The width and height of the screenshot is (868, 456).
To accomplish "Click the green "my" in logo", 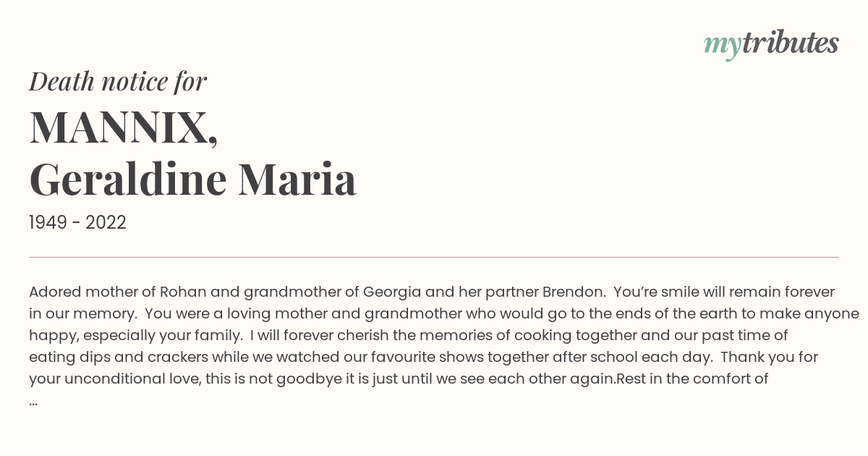I will tap(722, 48).
